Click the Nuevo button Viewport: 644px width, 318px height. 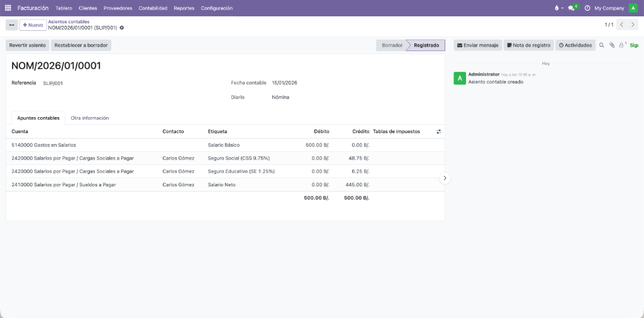click(x=33, y=25)
